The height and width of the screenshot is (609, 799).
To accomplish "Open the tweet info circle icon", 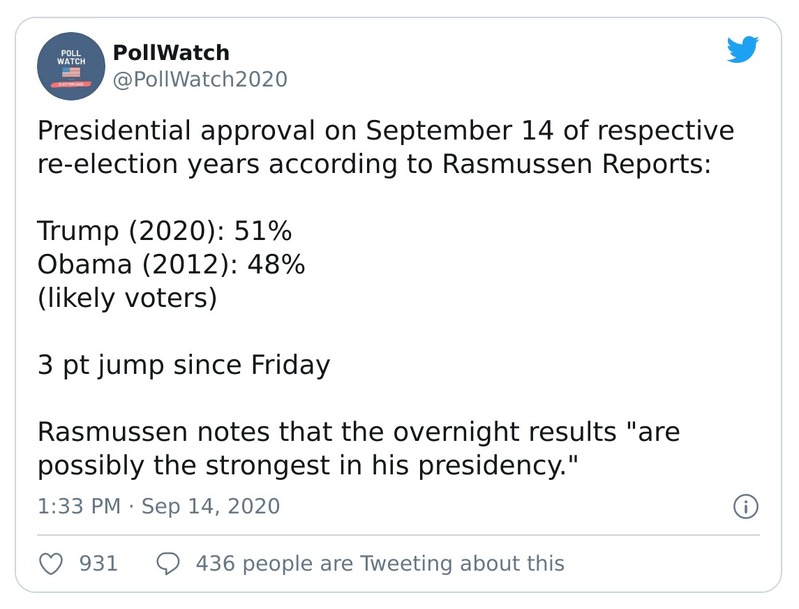I will (x=745, y=506).
